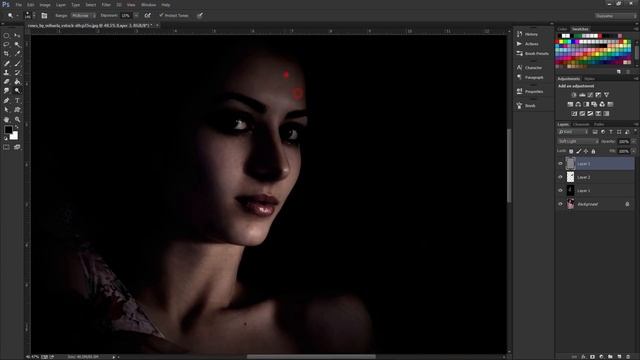640x360 pixels.
Task: Open the layer Opacity slider dropdown
Action: [x=633, y=141]
